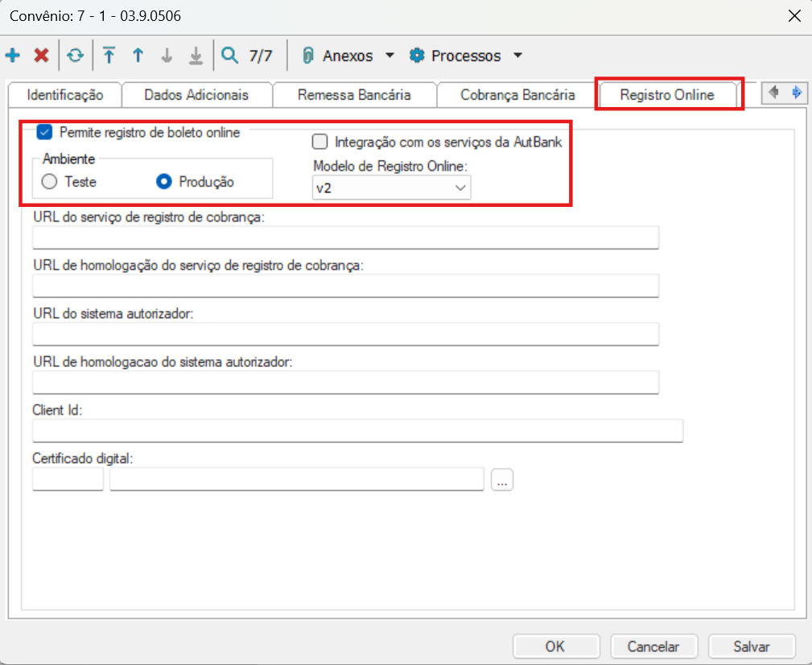This screenshot has height=665, width=812.
Task: Open Modelo de Registro Online dropdown
Action: 391,188
